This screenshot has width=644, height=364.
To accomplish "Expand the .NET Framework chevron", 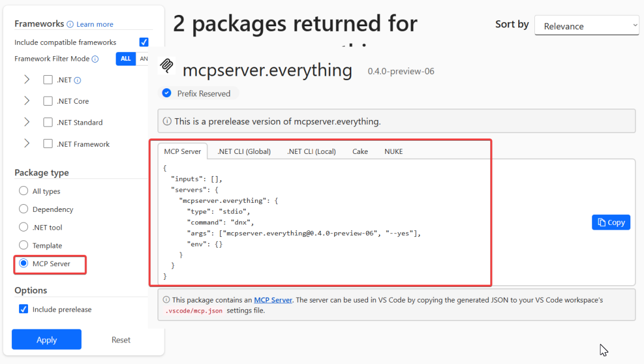I will pyautogui.click(x=27, y=143).
